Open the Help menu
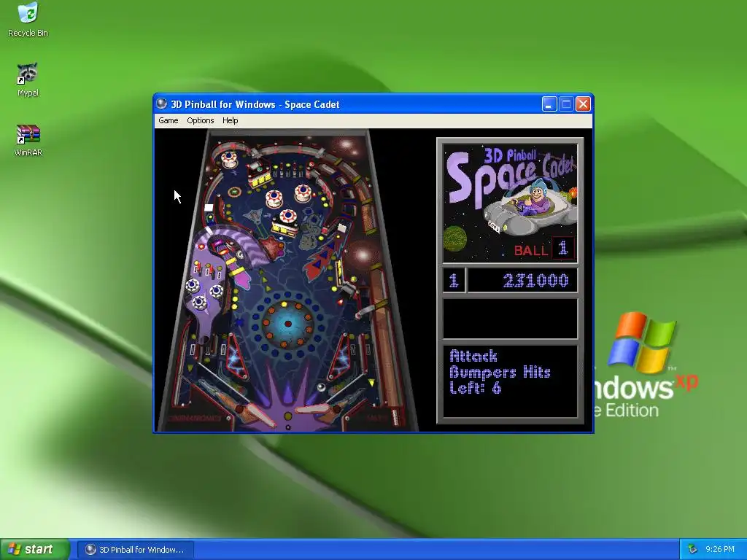747x560 pixels. pyautogui.click(x=230, y=120)
